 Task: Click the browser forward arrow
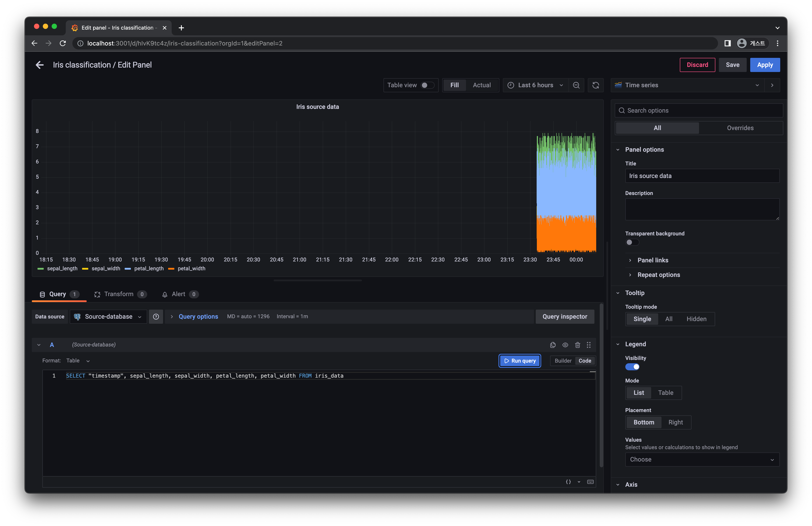[49, 43]
